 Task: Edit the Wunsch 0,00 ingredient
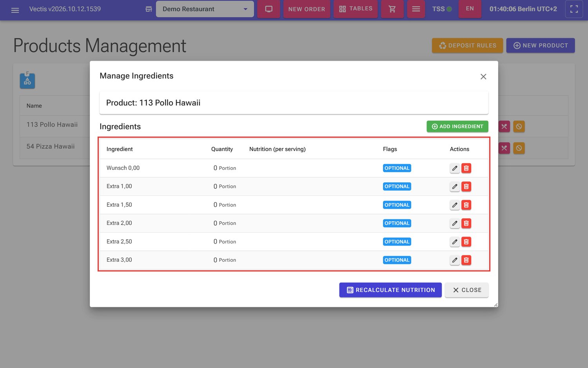pos(455,168)
